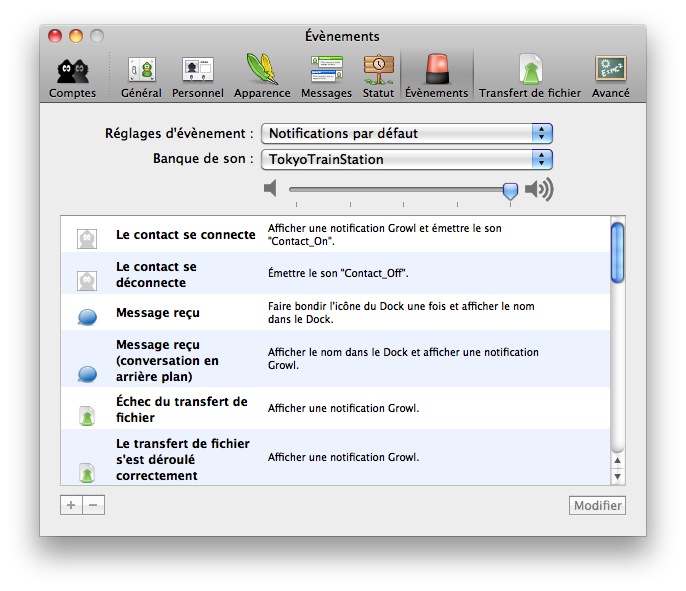Open the Statut signpost pane
This screenshot has height=591, width=686.
378,77
